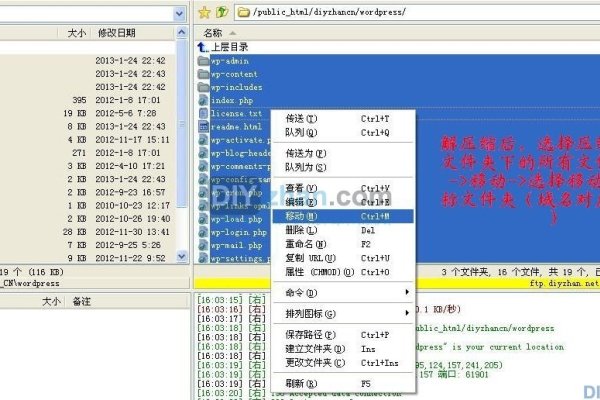
Task: Click the readme.html file icon
Action: [x=204, y=127]
